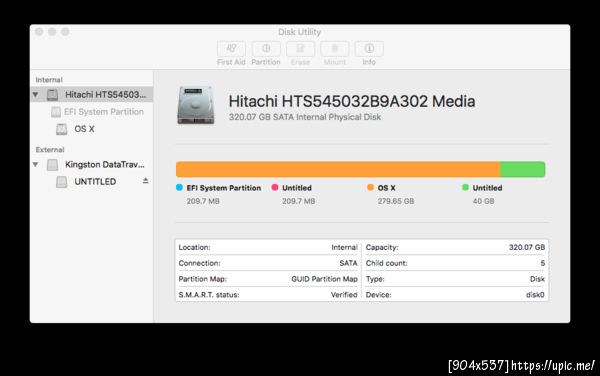The image size is (600, 376).
Task: Click the GUID Partition Map value
Action: pos(324,279)
